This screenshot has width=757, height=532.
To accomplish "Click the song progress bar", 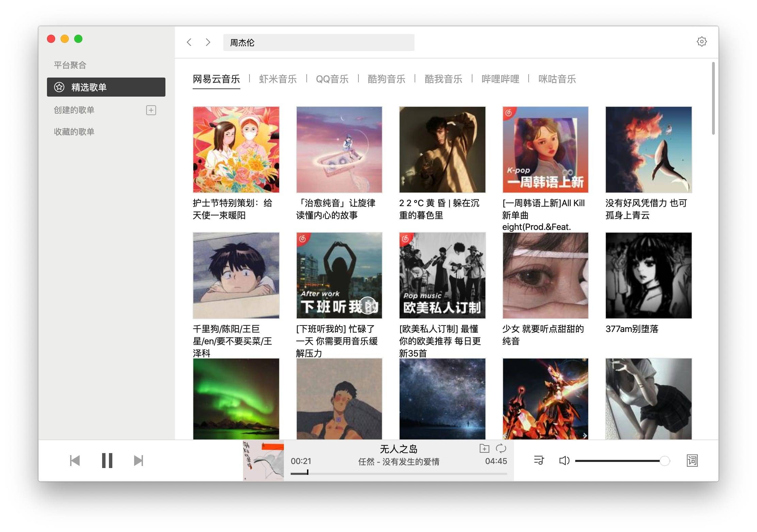I will [398, 473].
